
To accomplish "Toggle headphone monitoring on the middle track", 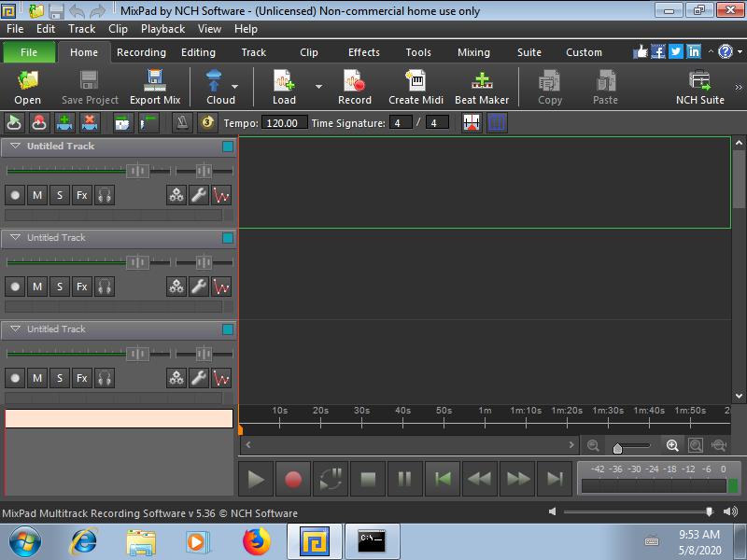I will pos(105,287).
